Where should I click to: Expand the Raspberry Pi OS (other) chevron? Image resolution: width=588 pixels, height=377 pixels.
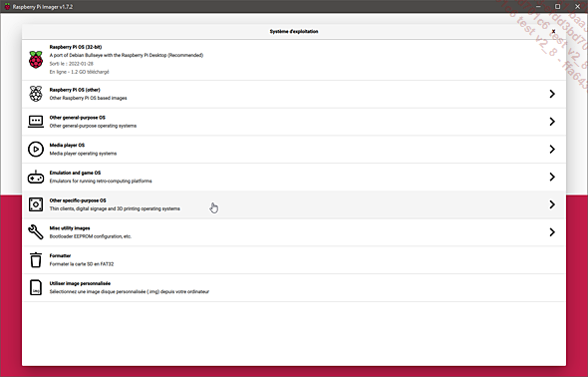click(x=552, y=94)
